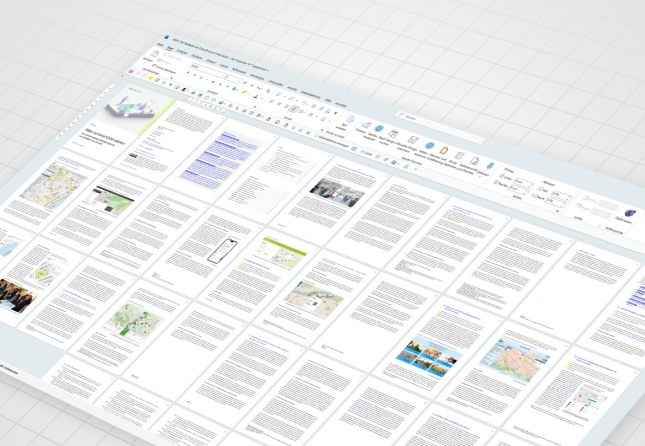Click the Optimieren sphere button
Viewport: 645px width, 446px height.
(630, 213)
